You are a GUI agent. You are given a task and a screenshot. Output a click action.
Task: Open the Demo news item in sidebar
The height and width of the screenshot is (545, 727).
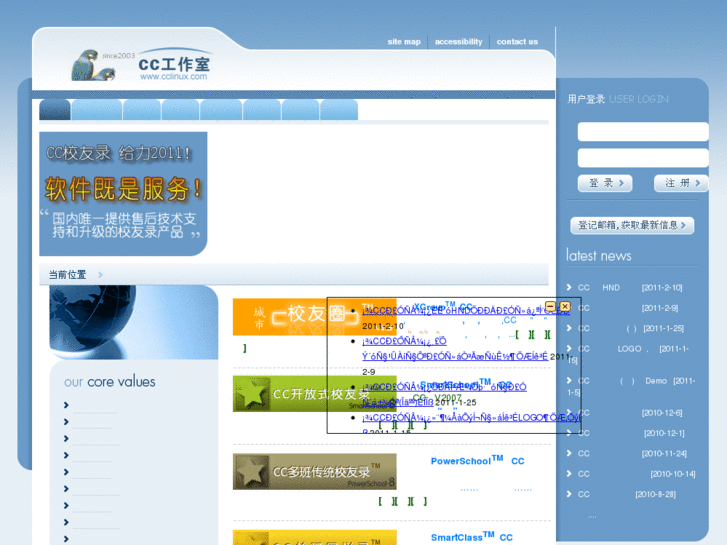click(x=631, y=386)
